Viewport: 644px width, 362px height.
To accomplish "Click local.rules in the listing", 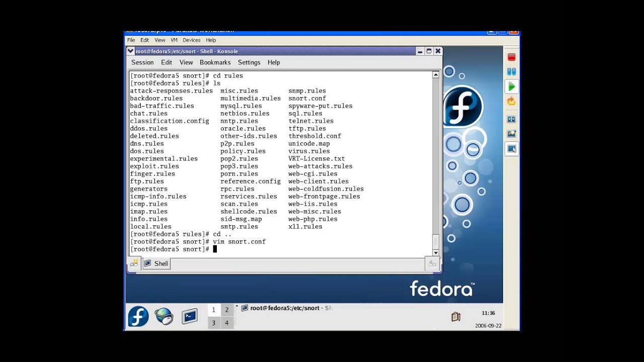I will (x=150, y=227).
